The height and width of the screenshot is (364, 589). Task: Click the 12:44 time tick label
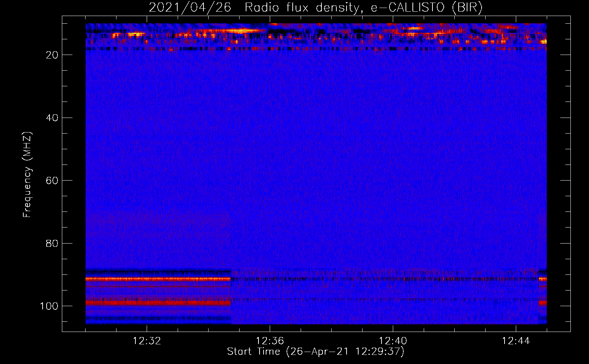click(516, 341)
